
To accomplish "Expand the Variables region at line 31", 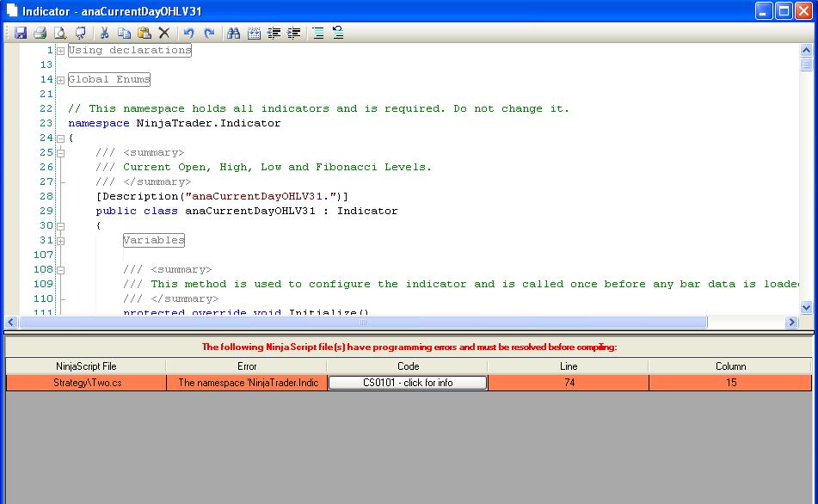I will pos(60,241).
